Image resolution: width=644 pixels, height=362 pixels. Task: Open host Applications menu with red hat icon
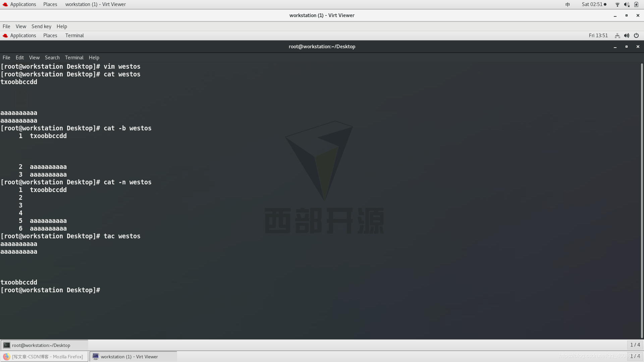point(19,4)
